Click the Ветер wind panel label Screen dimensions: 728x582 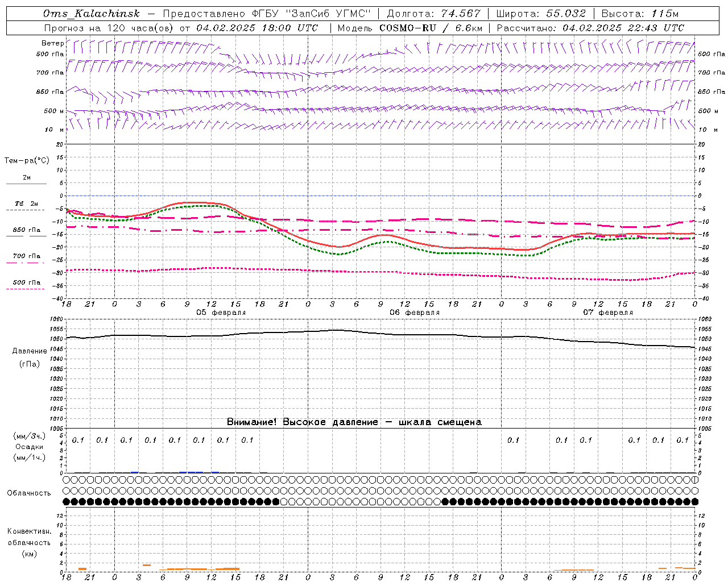point(53,43)
